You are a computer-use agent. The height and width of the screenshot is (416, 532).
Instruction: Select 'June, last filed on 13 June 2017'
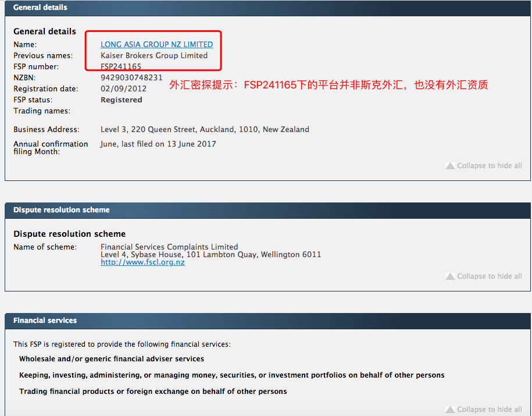tap(158, 144)
